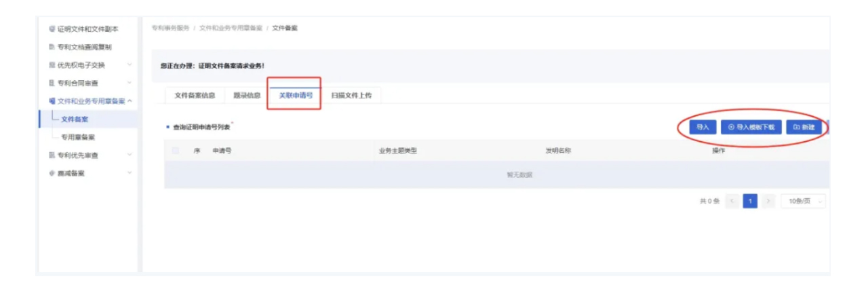Click the 专利文档查阅复制 sidebar icon

(x=52, y=48)
